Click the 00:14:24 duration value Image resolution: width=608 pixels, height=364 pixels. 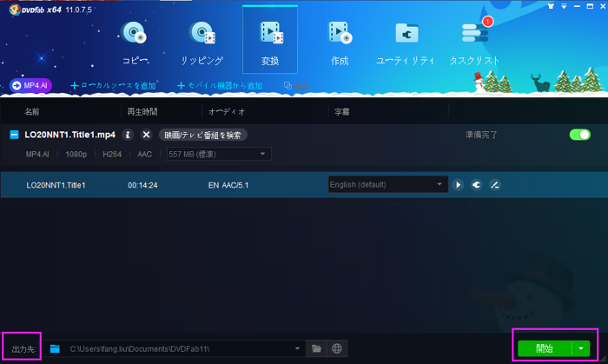(142, 185)
